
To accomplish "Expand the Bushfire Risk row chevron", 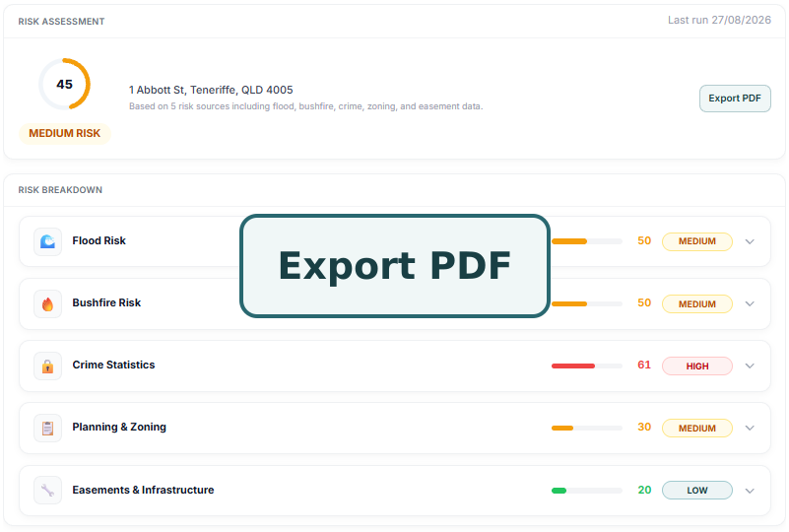I will coord(750,304).
